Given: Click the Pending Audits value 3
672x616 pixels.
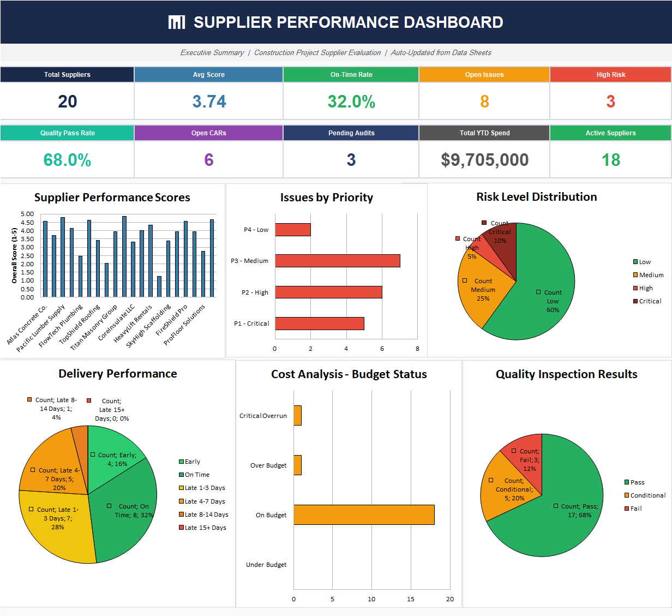Looking at the screenshot, I should coord(351,160).
